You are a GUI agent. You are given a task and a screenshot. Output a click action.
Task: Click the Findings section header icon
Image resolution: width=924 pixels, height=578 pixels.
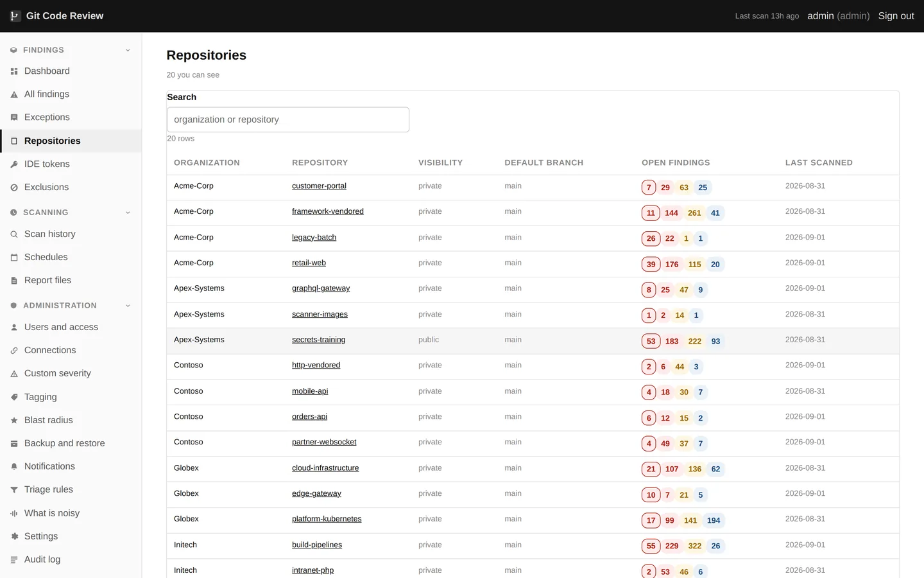point(13,50)
